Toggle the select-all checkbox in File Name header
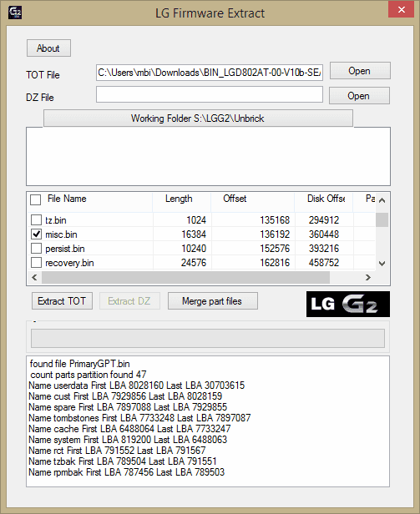The height and width of the screenshot is (514, 420). (35, 199)
